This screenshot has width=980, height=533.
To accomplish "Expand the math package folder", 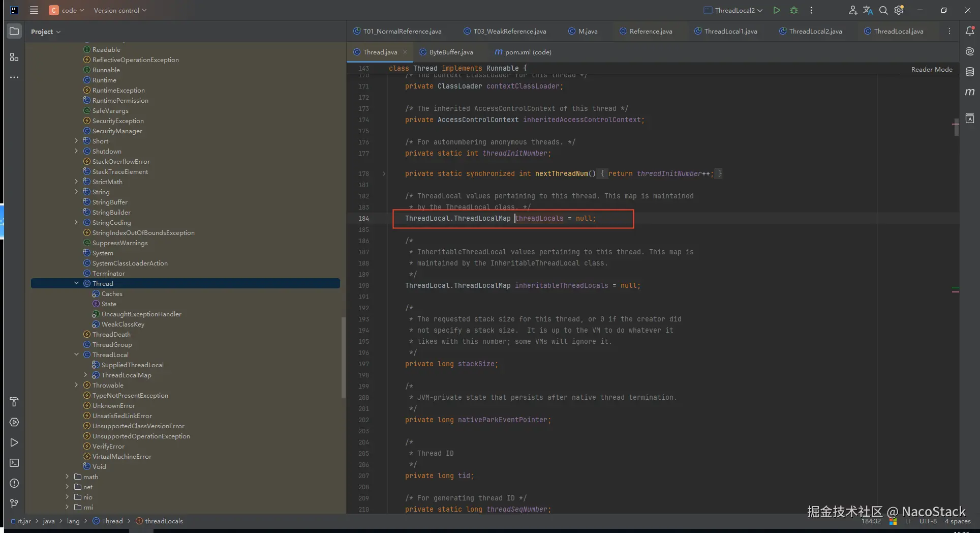I will point(67,477).
